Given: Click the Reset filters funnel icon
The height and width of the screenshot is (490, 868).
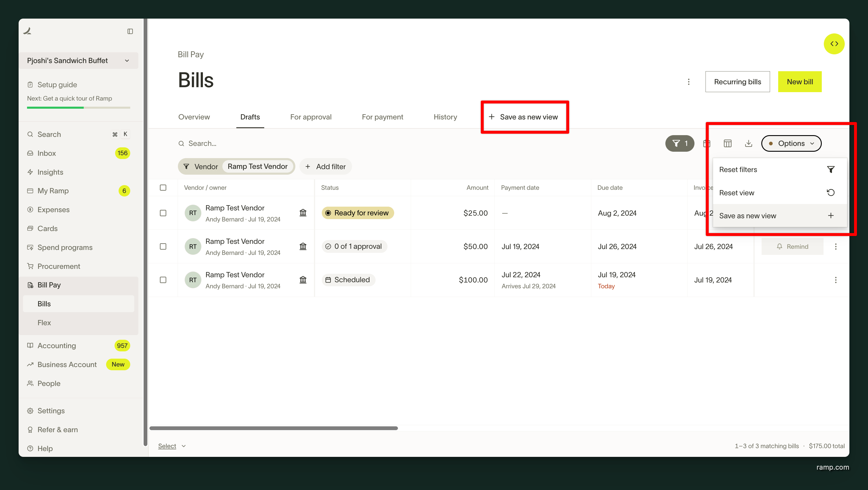Looking at the screenshot, I should coord(831,169).
